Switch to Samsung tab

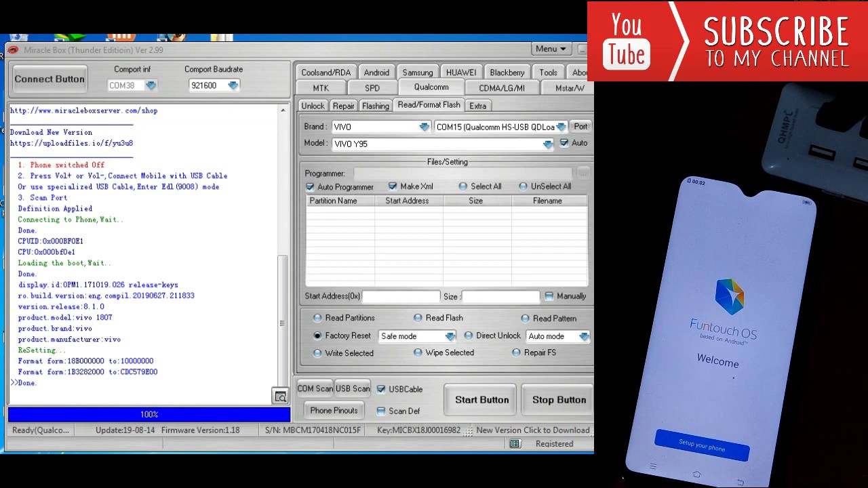[418, 73]
